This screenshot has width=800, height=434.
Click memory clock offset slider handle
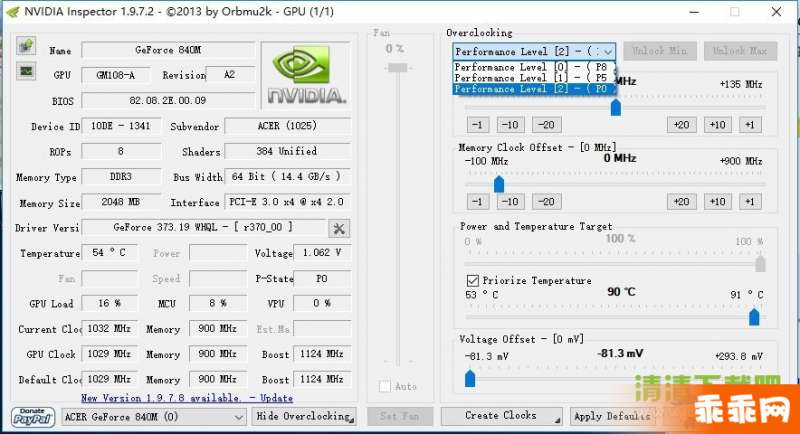(x=499, y=184)
